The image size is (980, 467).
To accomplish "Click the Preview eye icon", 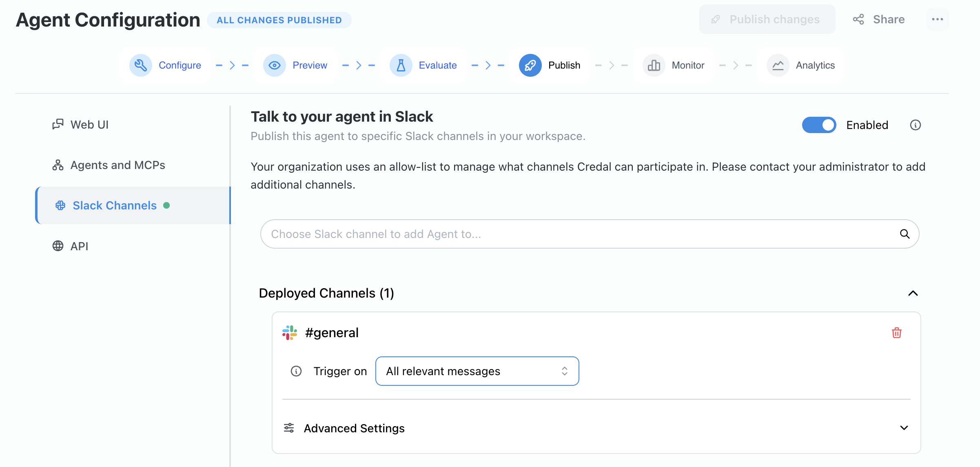I will click(x=275, y=65).
